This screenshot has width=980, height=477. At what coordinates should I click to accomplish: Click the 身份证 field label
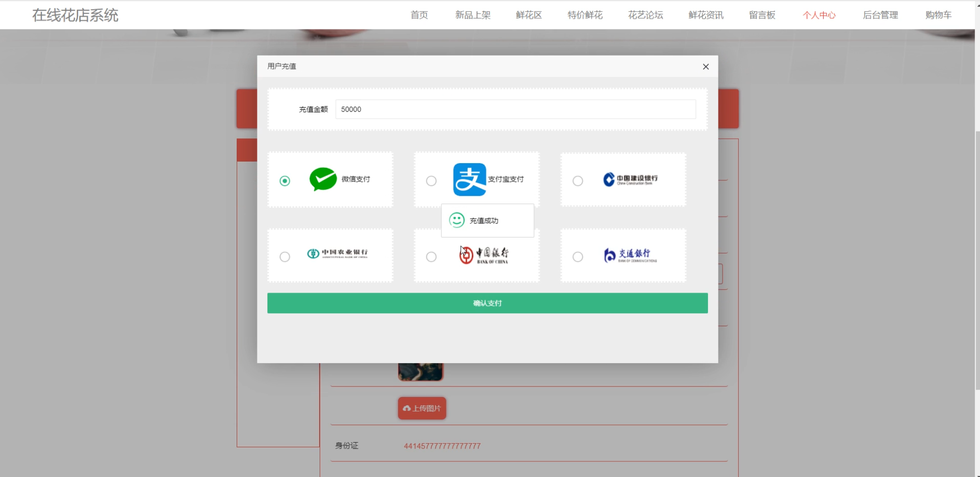347,446
